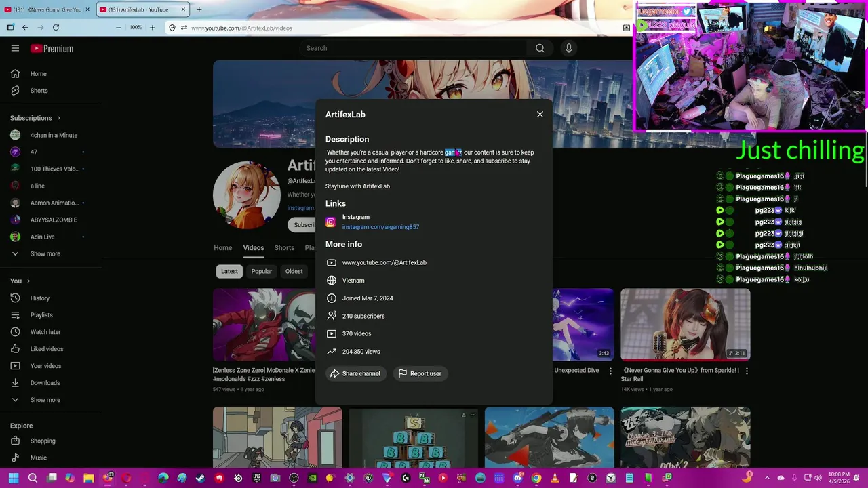Open the instagram.com/aigaming857 link
The width and height of the screenshot is (868, 488).
point(380,227)
